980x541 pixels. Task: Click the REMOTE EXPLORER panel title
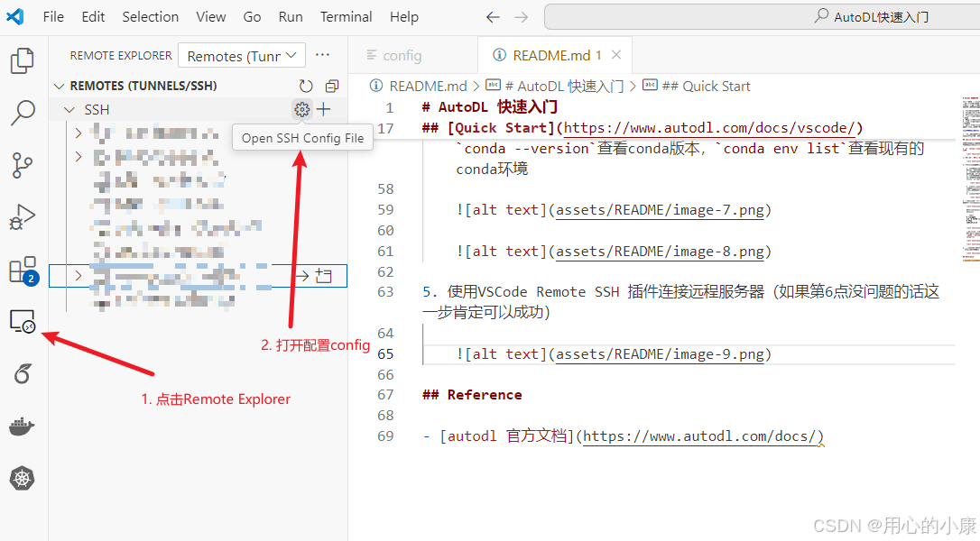[x=121, y=56]
